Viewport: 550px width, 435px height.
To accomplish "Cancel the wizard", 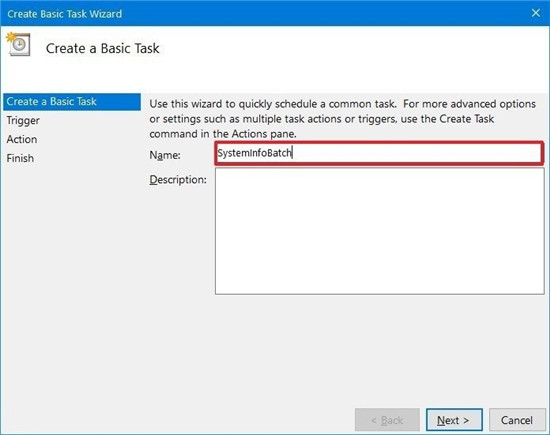I will (x=517, y=420).
